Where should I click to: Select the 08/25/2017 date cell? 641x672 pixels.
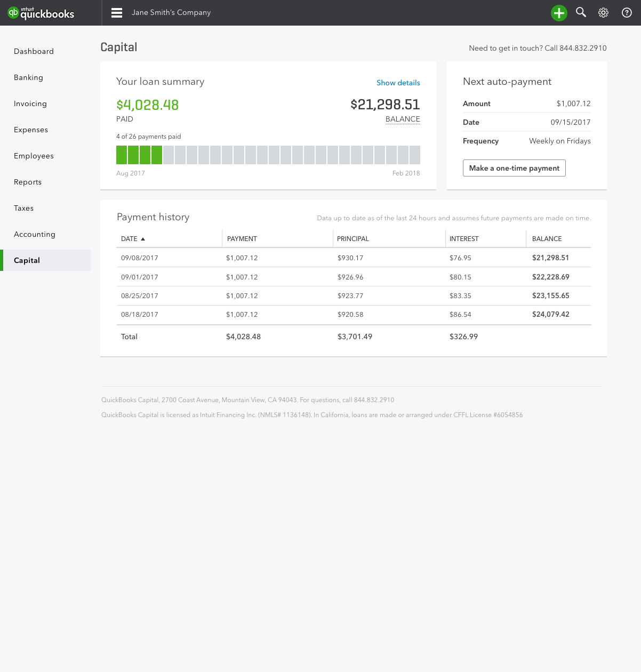[x=140, y=295]
